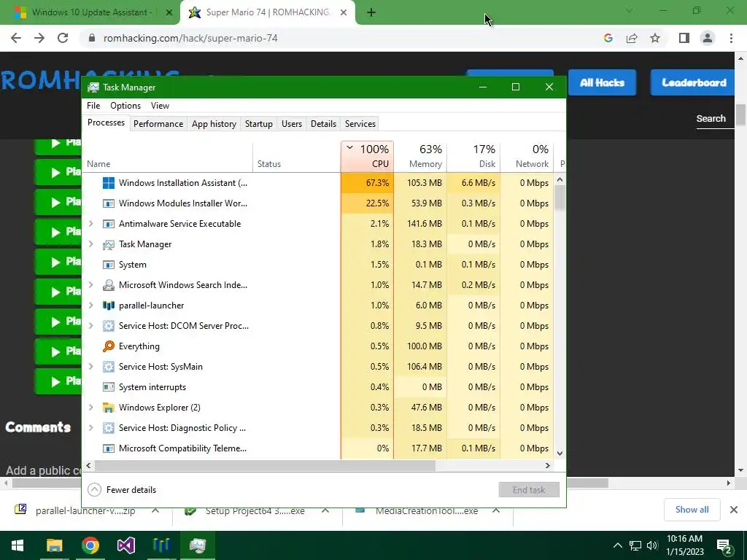747x560 pixels.
Task: Bookmark this page with the star icon
Action: 655,38
